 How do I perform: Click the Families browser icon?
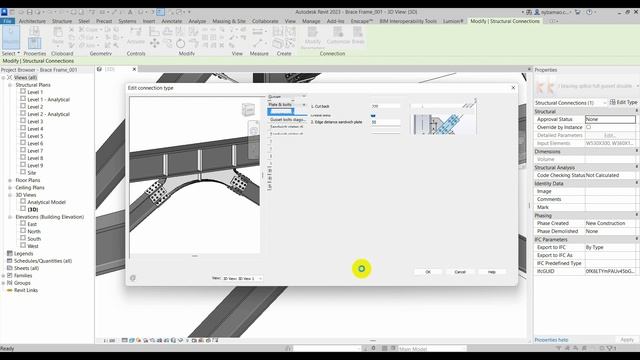pyautogui.click(x=10, y=276)
